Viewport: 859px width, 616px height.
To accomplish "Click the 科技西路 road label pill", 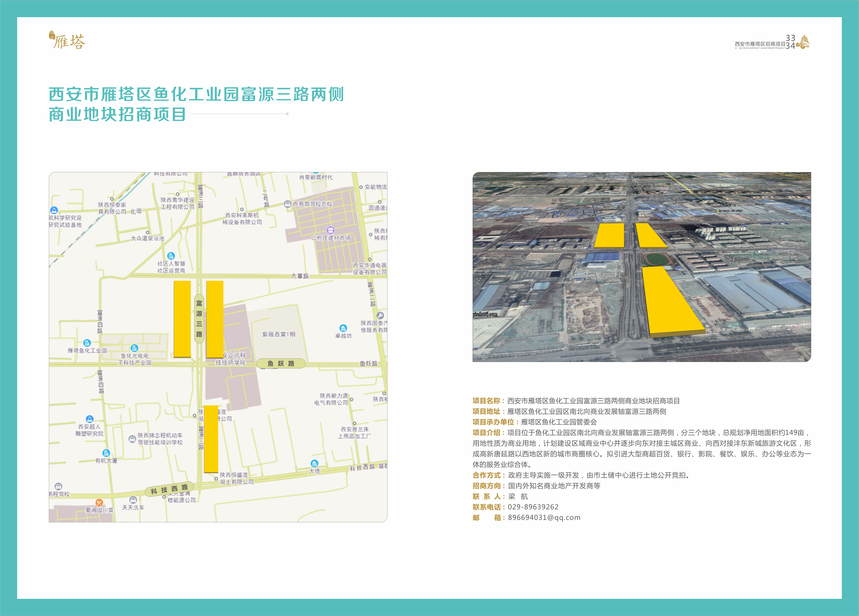I will tap(169, 489).
